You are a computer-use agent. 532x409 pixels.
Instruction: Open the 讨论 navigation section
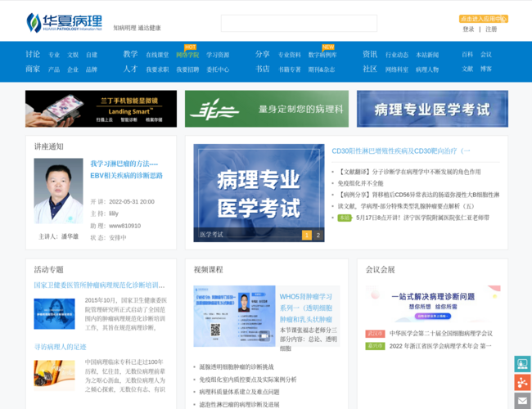pos(33,55)
